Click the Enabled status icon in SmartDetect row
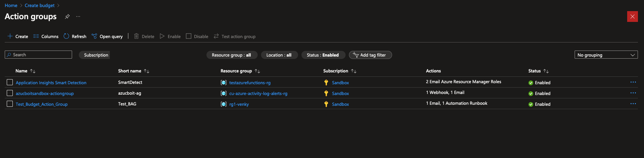 (531, 83)
